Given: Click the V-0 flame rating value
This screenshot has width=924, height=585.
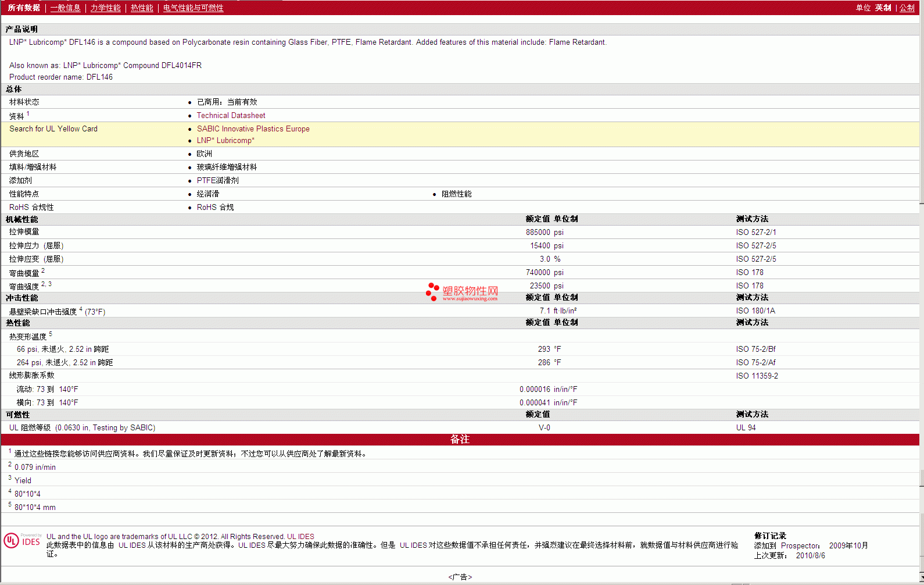Looking at the screenshot, I should point(545,427).
